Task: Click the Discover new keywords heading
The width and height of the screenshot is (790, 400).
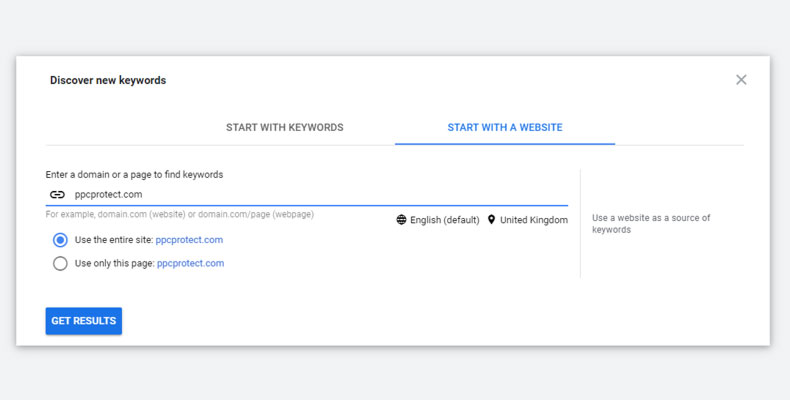Action: tap(108, 81)
